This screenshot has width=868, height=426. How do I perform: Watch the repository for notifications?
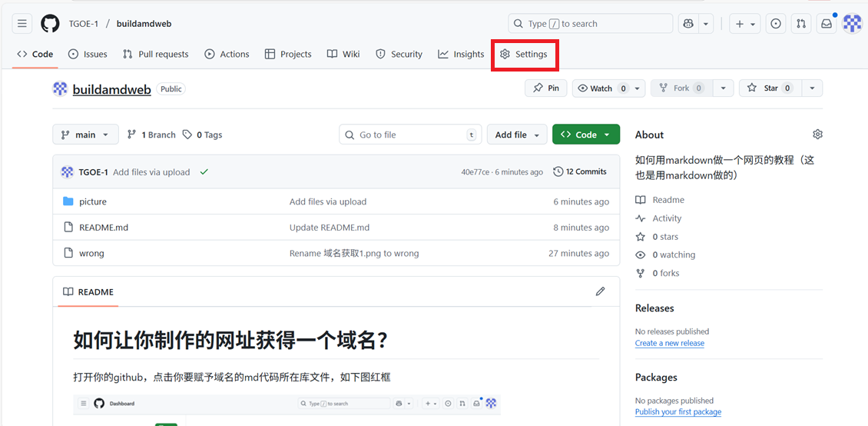(601, 88)
